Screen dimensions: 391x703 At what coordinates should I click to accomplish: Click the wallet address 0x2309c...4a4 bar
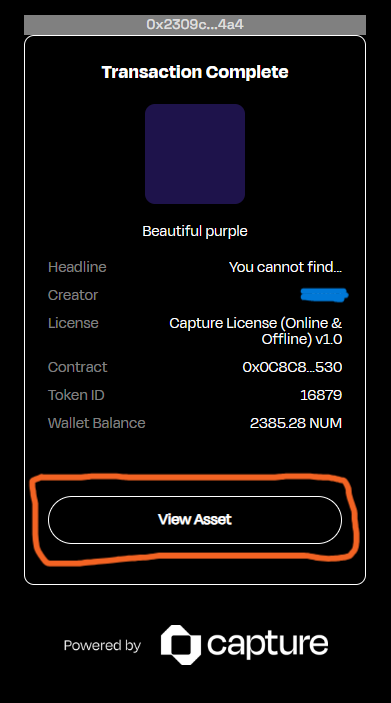[x=195, y=24]
